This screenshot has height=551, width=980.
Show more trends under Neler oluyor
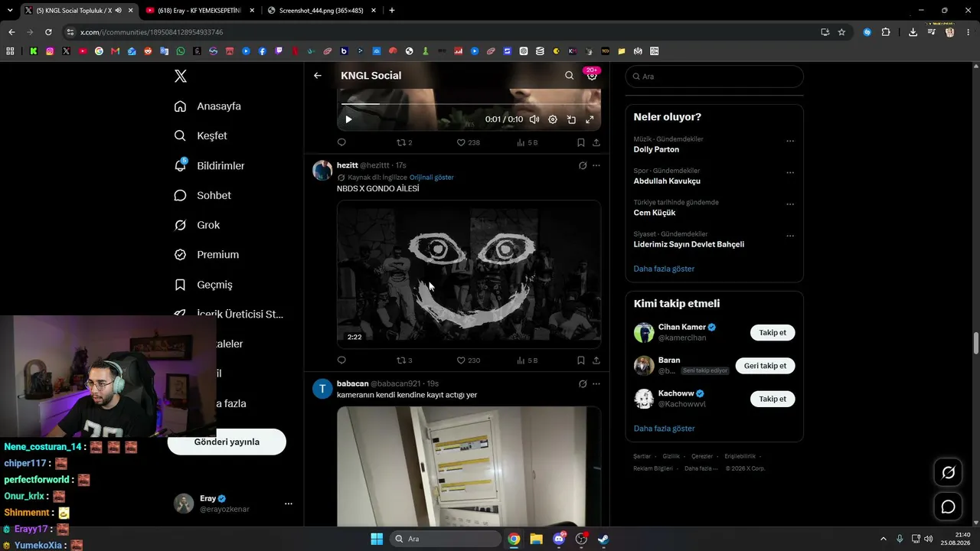664,269
